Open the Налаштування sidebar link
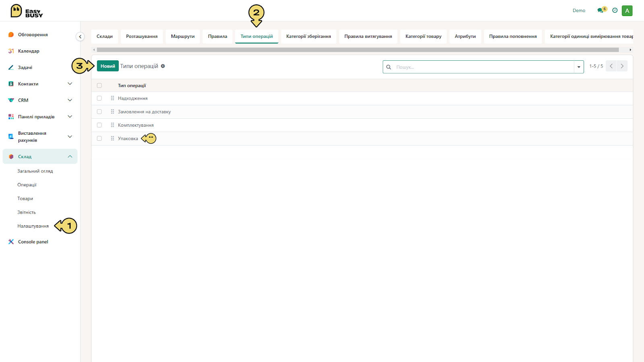644x362 pixels. [33, 226]
